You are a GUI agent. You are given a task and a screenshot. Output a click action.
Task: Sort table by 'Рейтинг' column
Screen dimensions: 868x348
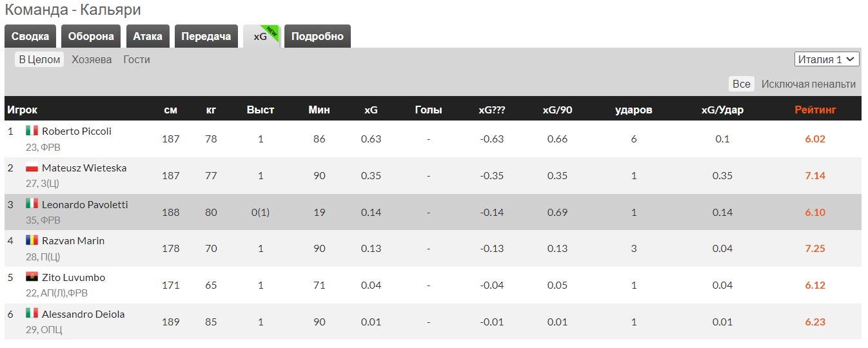point(815,110)
